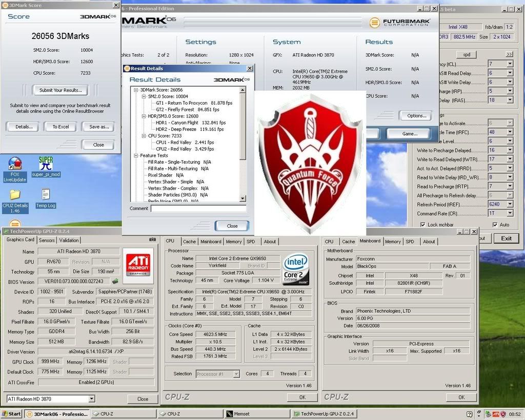Image resolution: width=525 pixels, height=420 pixels.
Task: Click To Excel button
Action: pyautogui.click(x=60, y=127)
